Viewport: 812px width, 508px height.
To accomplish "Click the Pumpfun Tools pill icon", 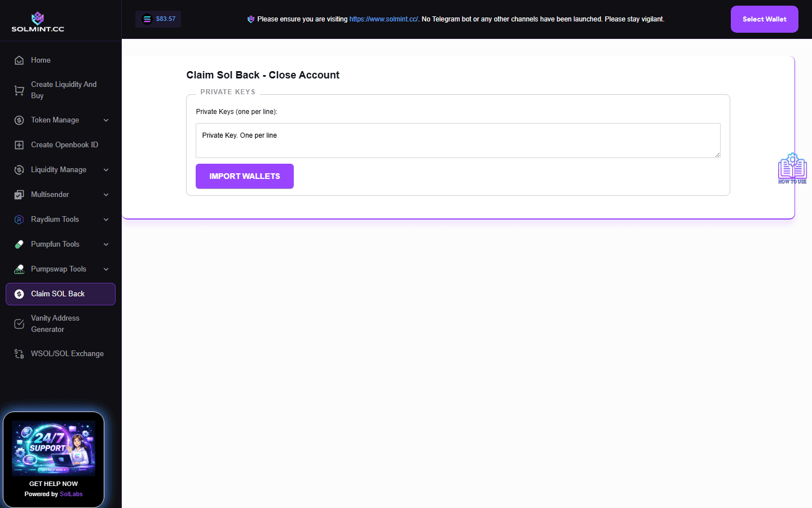I will coord(19,244).
